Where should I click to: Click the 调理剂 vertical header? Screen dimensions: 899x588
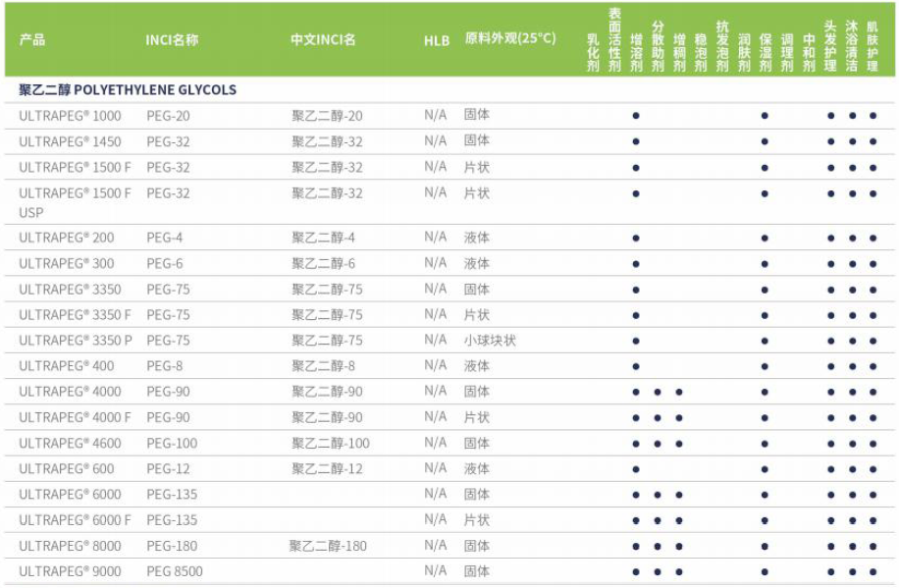coord(787,53)
